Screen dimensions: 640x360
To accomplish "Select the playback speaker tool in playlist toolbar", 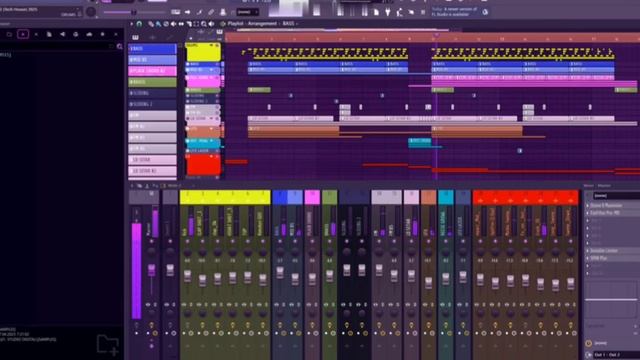I will pos(211,24).
